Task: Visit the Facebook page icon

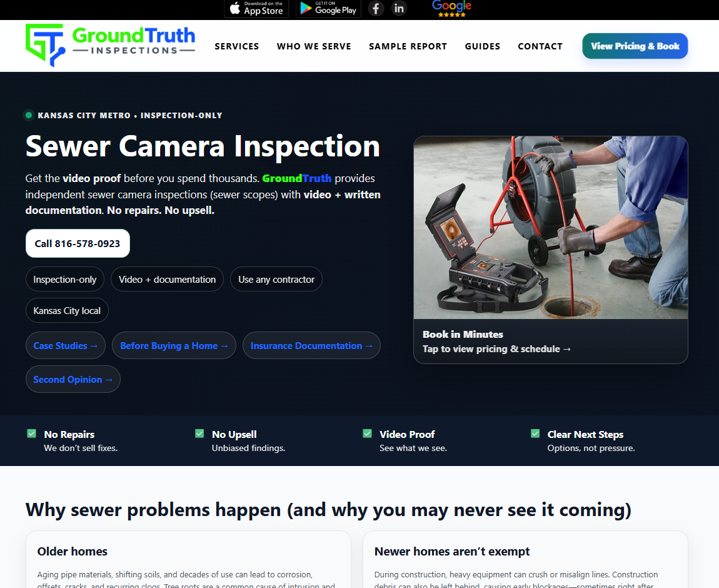Action: (x=376, y=8)
